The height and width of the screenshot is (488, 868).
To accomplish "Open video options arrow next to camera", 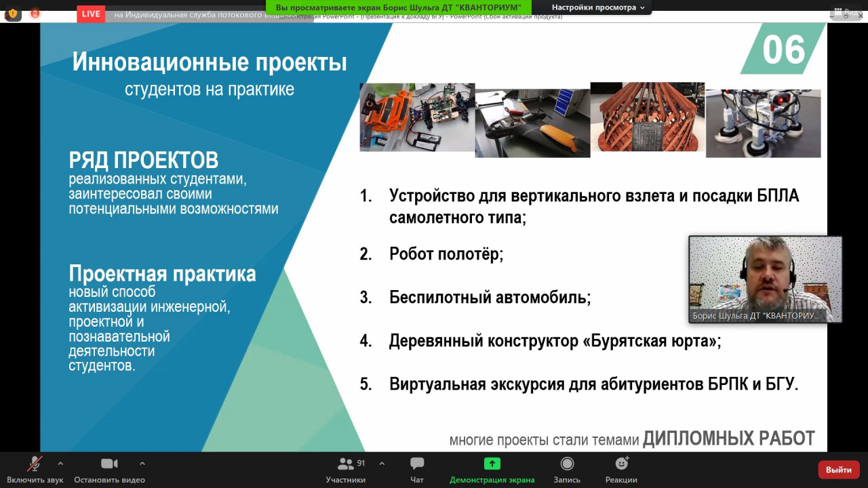I will pyautogui.click(x=142, y=464).
